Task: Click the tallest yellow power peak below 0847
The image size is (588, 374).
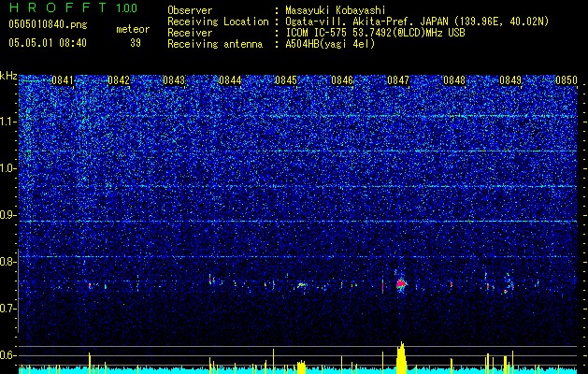Action: [401, 357]
